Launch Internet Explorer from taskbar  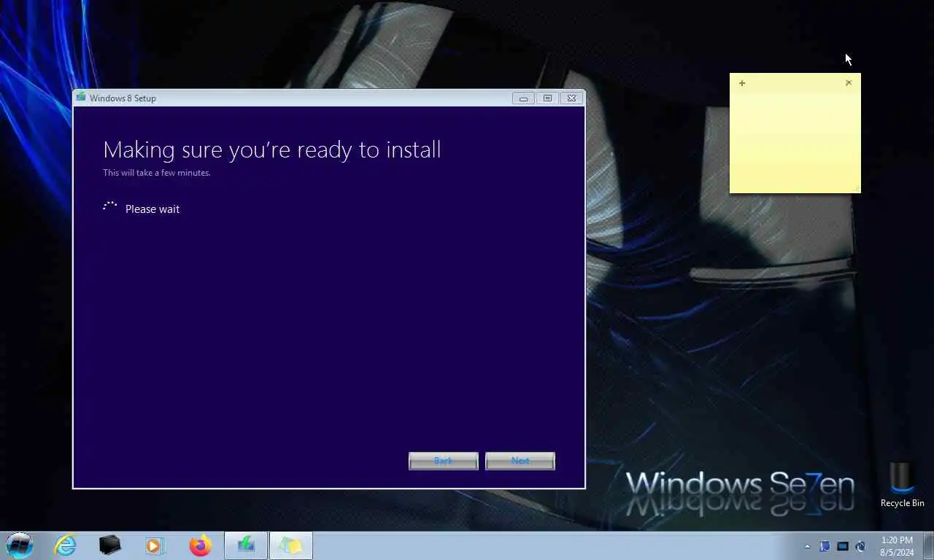pyautogui.click(x=65, y=545)
